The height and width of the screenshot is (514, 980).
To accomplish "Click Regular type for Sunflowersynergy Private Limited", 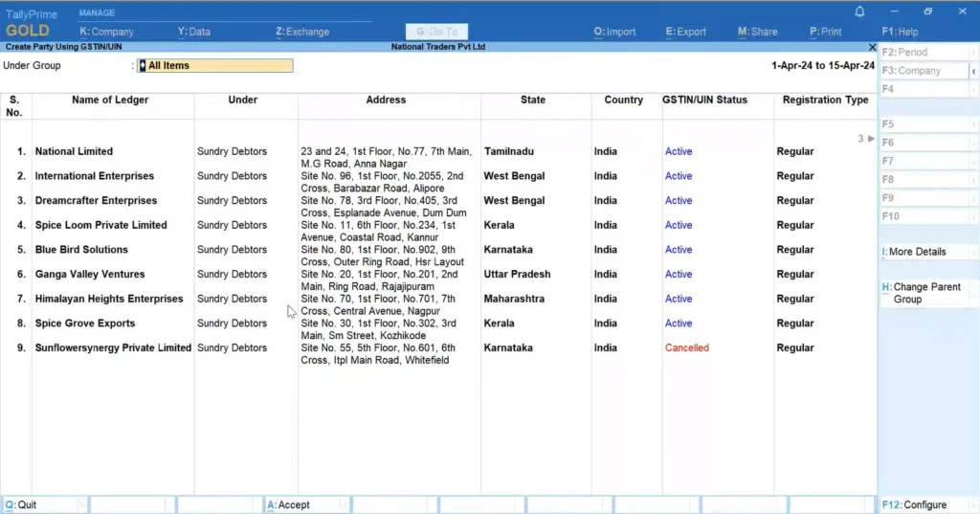I will tap(795, 348).
